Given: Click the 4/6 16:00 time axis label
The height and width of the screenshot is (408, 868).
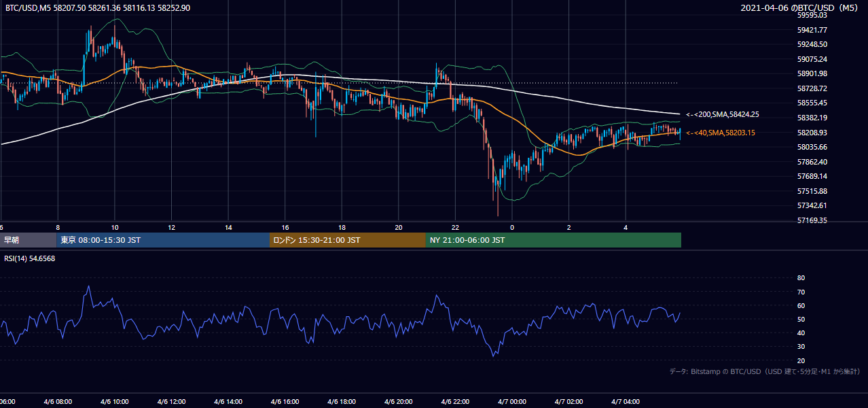Looking at the screenshot, I should 285,402.
